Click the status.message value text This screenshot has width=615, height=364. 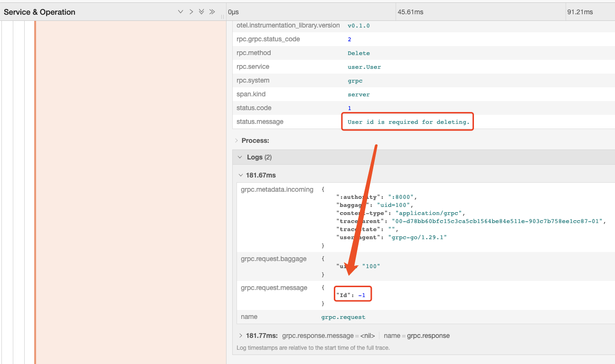pos(408,122)
